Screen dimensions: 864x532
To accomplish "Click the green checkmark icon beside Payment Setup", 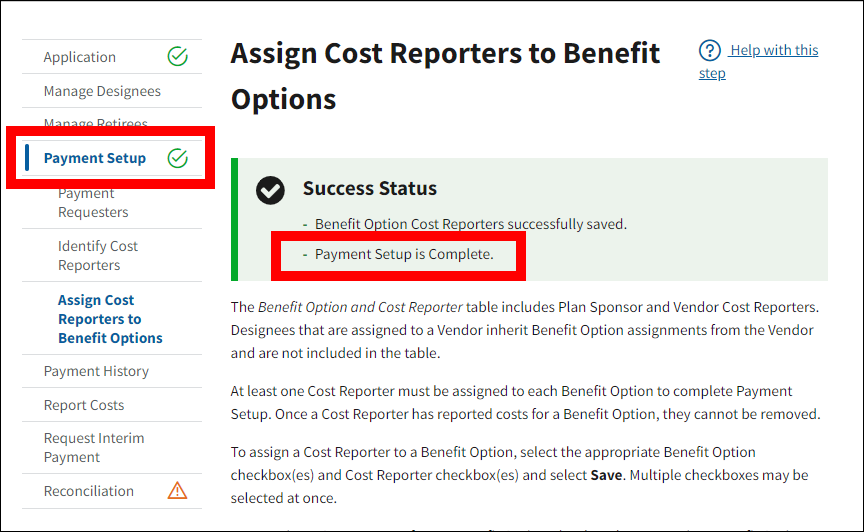I will (x=177, y=158).
